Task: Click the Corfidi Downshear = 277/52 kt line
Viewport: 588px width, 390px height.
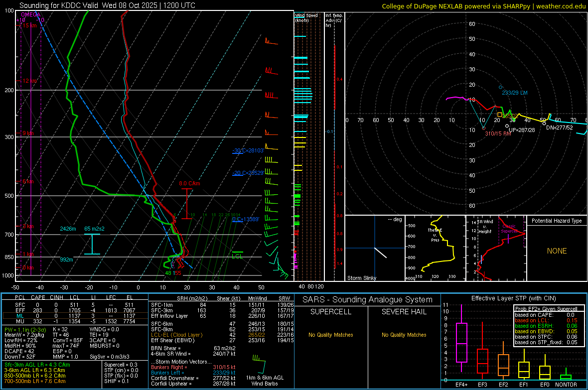Action: pyautogui.click(x=193, y=378)
